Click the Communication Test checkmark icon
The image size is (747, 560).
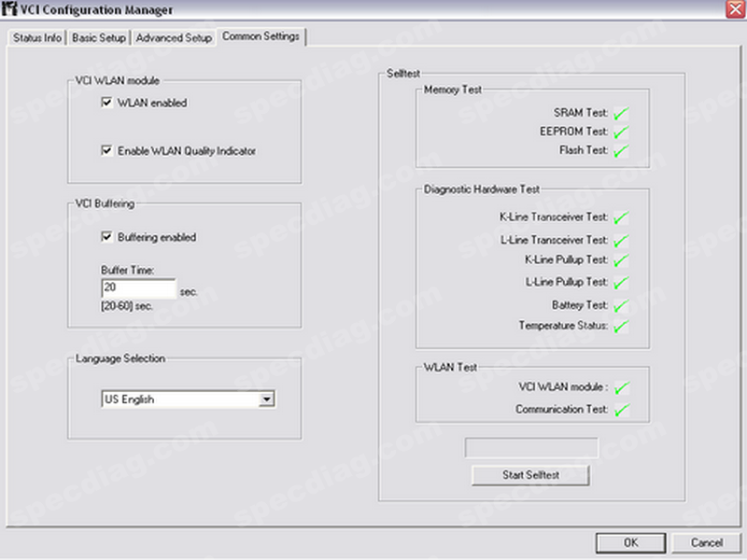[x=621, y=410]
